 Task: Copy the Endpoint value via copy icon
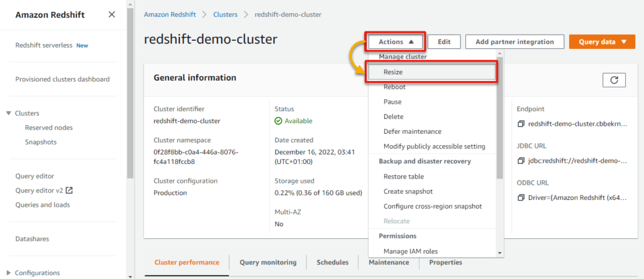(x=521, y=124)
